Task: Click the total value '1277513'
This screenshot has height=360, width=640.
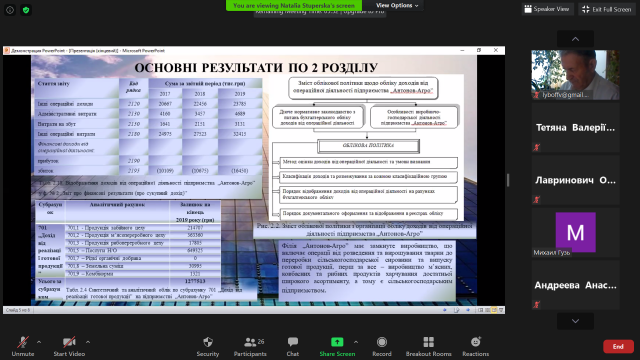Action: click(195, 281)
